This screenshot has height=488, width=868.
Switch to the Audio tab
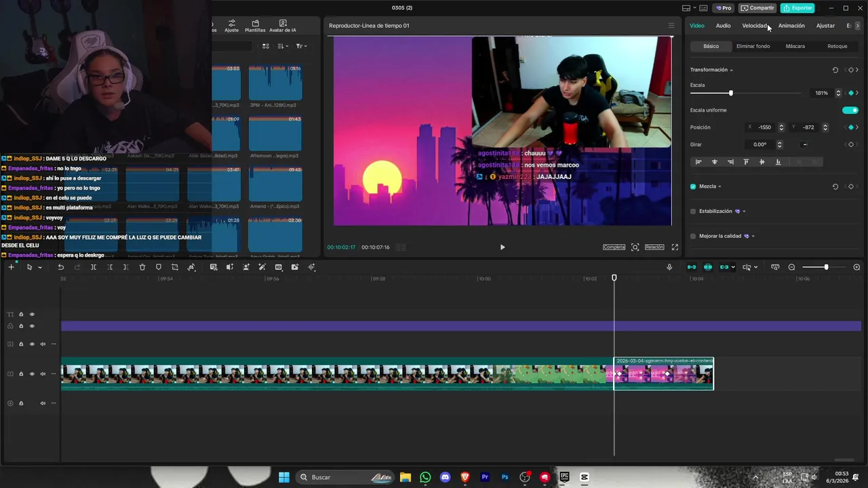(x=723, y=26)
